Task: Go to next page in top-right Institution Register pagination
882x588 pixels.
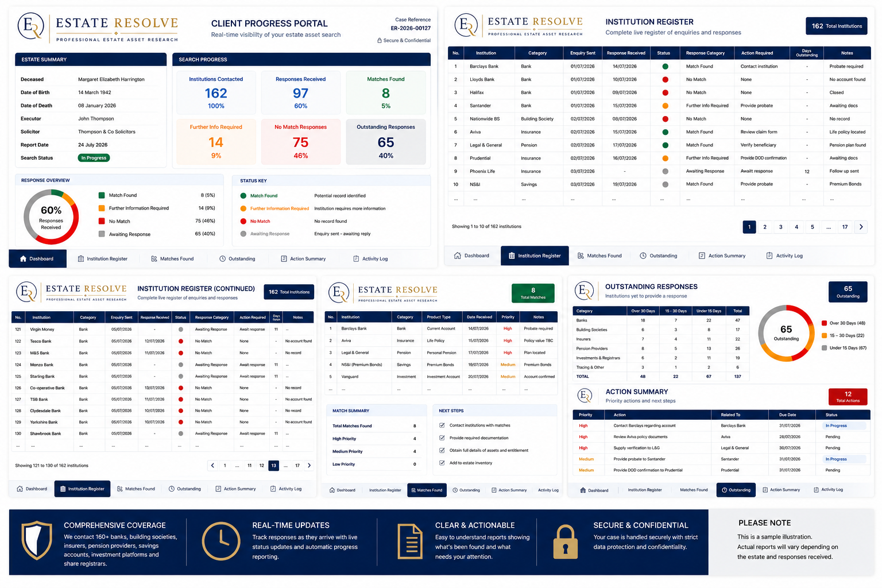Action: point(861,227)
